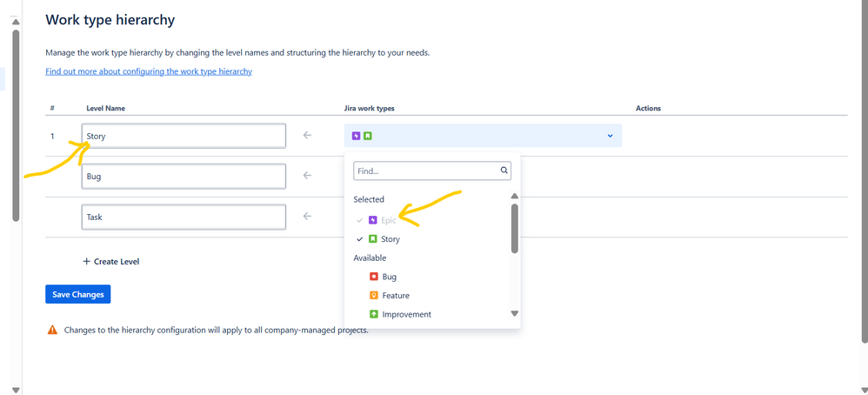868x395 pixels.
Task: Click the Task level name input field
Action: 184,218
